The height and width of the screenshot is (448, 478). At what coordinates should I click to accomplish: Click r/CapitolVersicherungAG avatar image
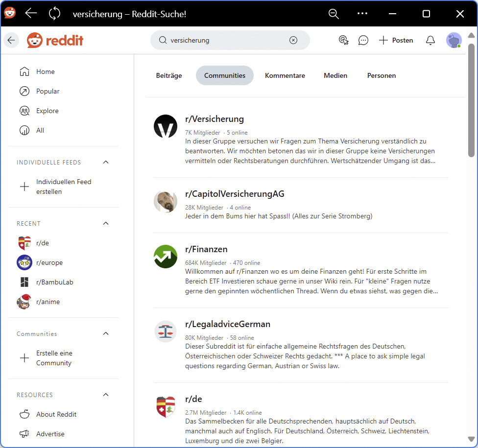coord(166,201)
